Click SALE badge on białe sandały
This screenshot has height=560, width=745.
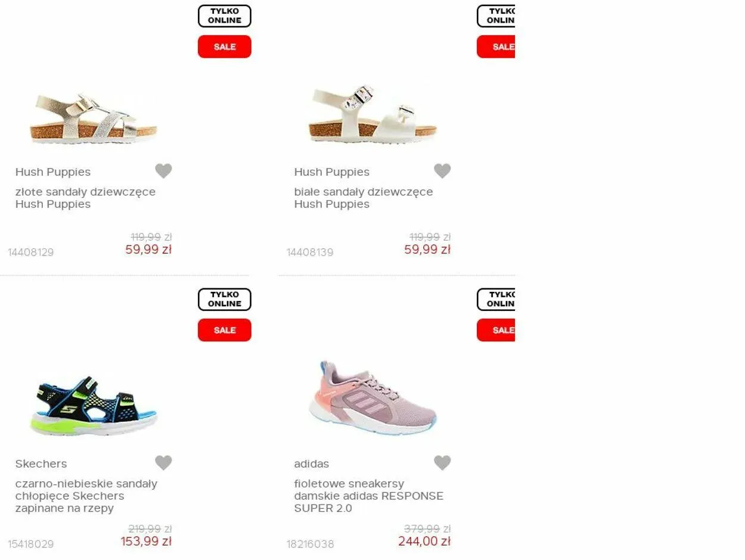(x=496, y=46)
